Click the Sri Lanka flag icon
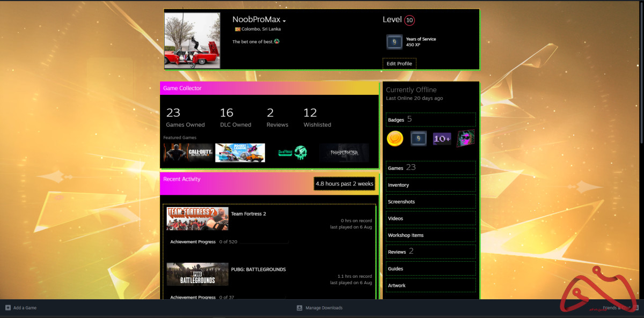The image size is (644, 318). [x=237, y=29]
